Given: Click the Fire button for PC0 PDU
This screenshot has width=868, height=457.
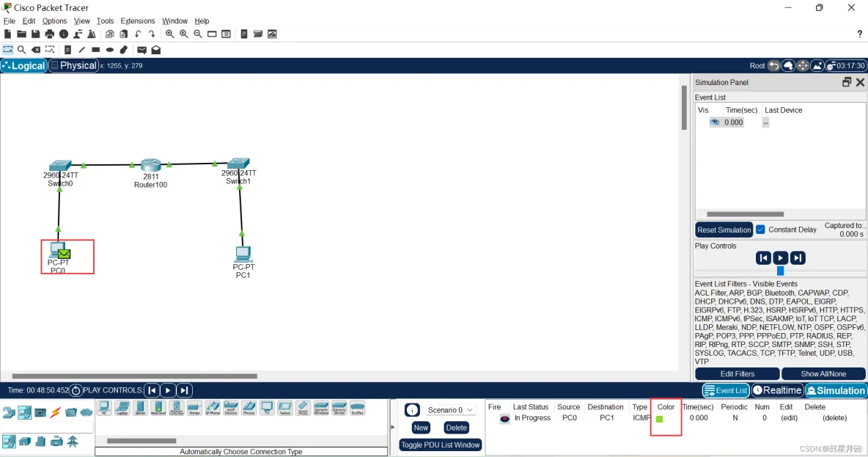Looking at the screenshot, I should tap(504, 419).
